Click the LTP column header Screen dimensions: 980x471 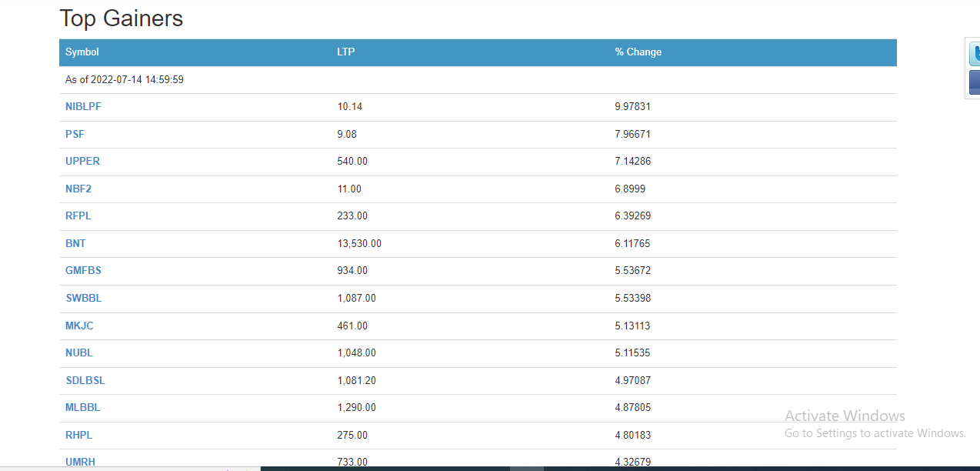point(345,52)
